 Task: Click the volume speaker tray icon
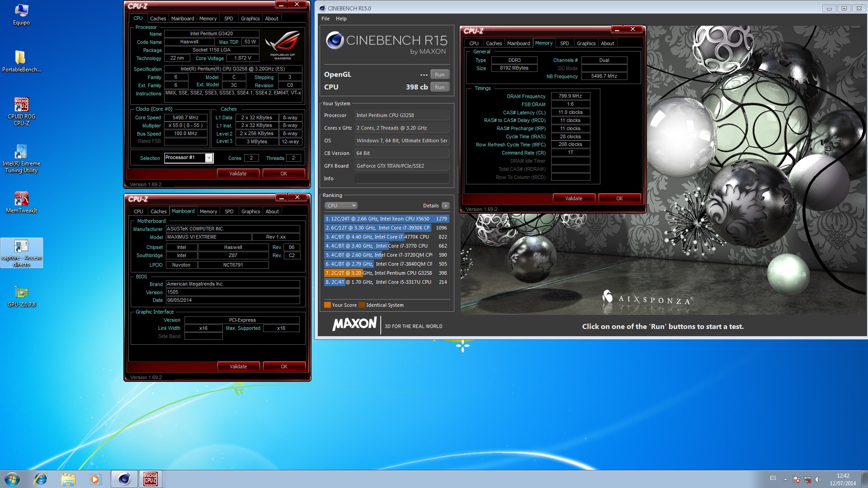pyautogui.click(x=818, y=479)
